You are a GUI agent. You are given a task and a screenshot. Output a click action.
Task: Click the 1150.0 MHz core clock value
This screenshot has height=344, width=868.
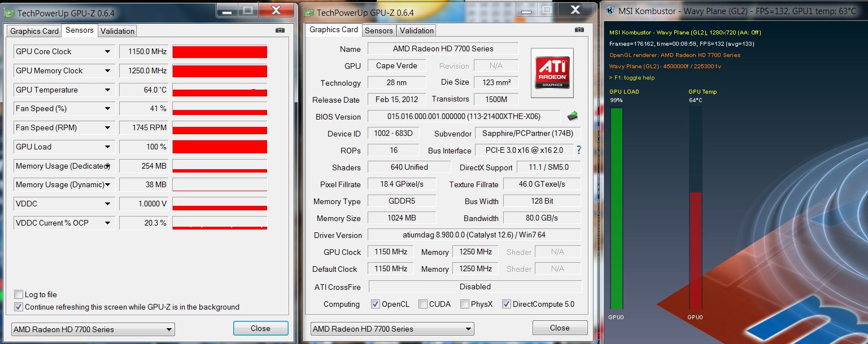tap(143, 52)
